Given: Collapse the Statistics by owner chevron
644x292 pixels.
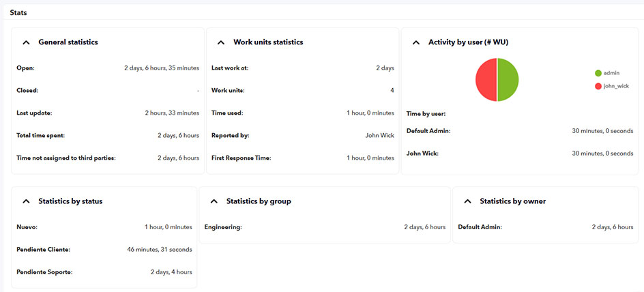Looking at the screenshot, I should (x=467, y=201).
